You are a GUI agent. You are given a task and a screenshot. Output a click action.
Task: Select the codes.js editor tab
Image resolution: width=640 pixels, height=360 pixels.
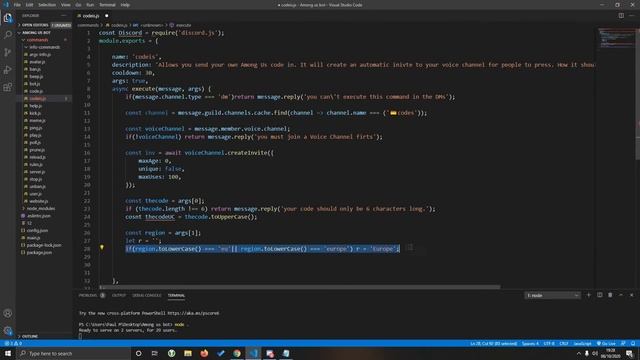[x=91, y=16]
